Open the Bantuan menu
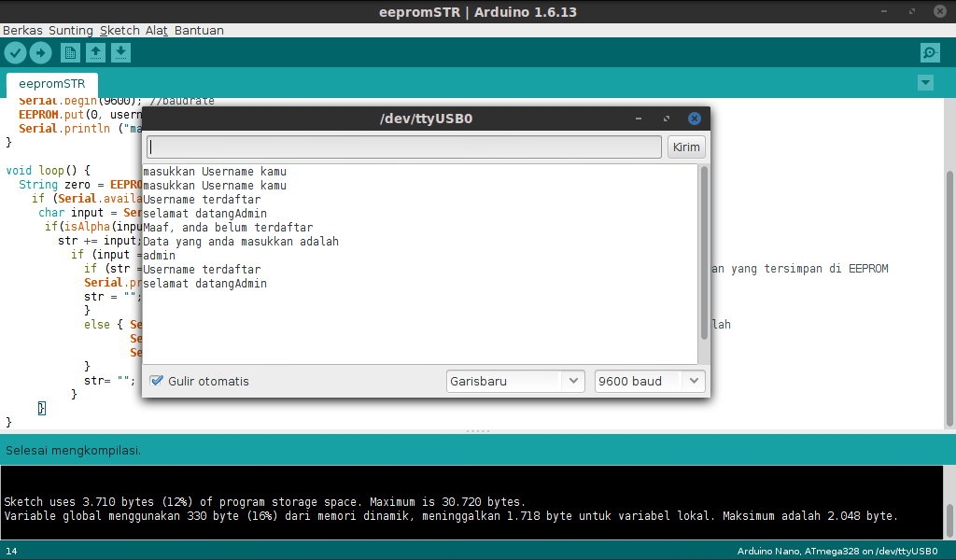The image size is (956, 560). point(199,30)
